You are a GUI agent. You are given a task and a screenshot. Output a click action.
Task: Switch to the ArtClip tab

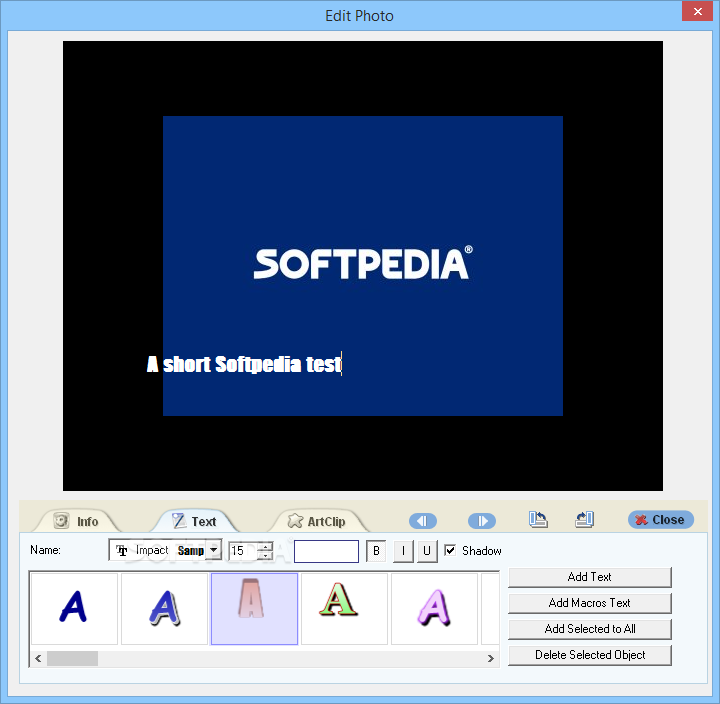[x=317, y=521]
